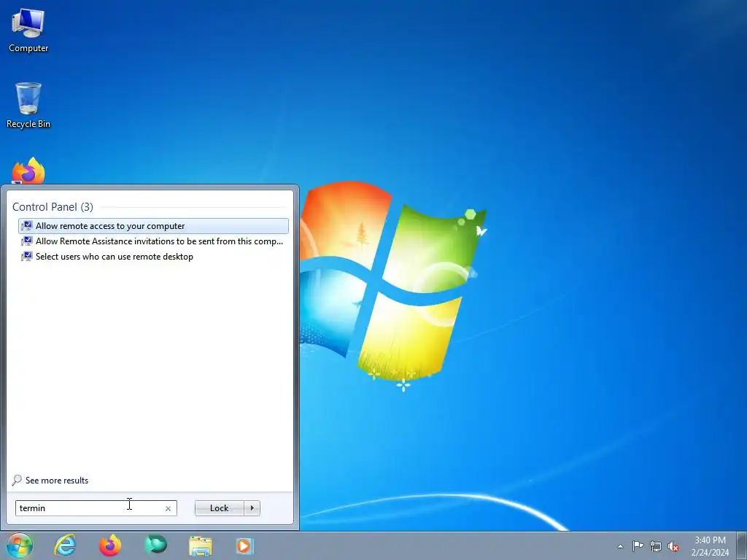Open the clock showing 3:40 PM
Viewport: 747px width, 560px height.
pos(710,546)
